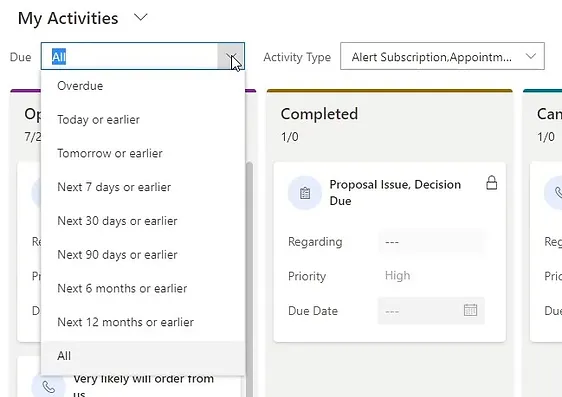562x397 pixels.
Task: Click the High priority value
Action: tap(397, 276)
